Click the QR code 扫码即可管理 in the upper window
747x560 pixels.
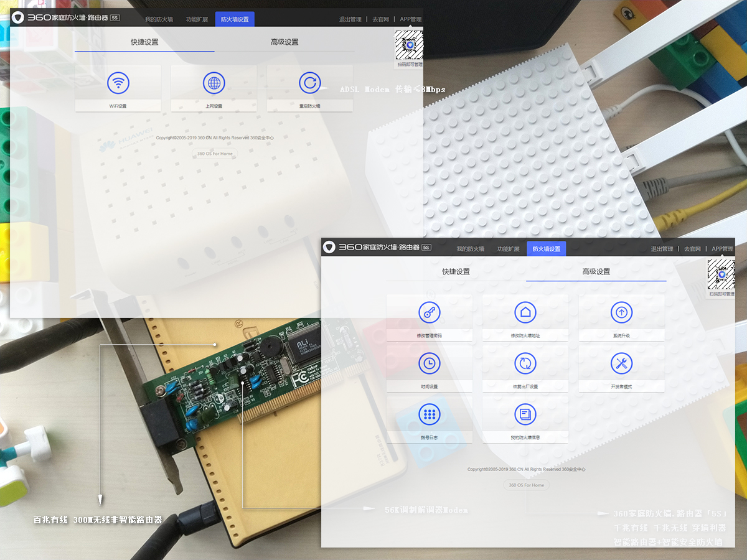click(x=410, y=45)
